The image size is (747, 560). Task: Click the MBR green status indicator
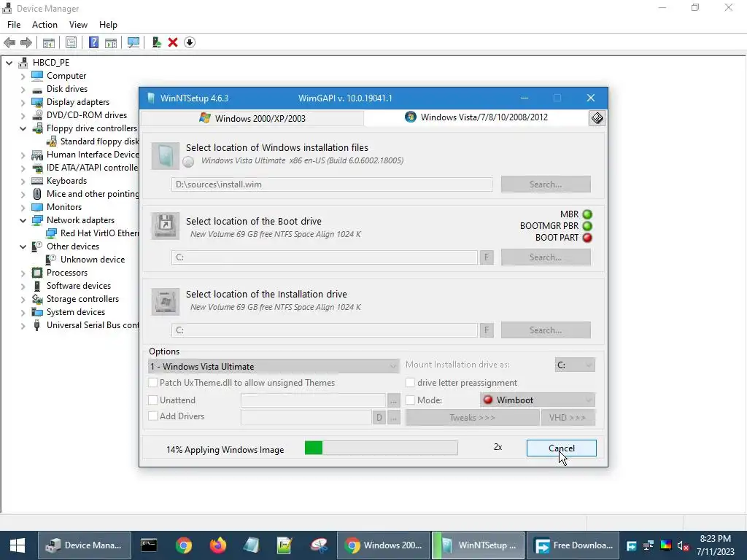(x=587, y=214)
